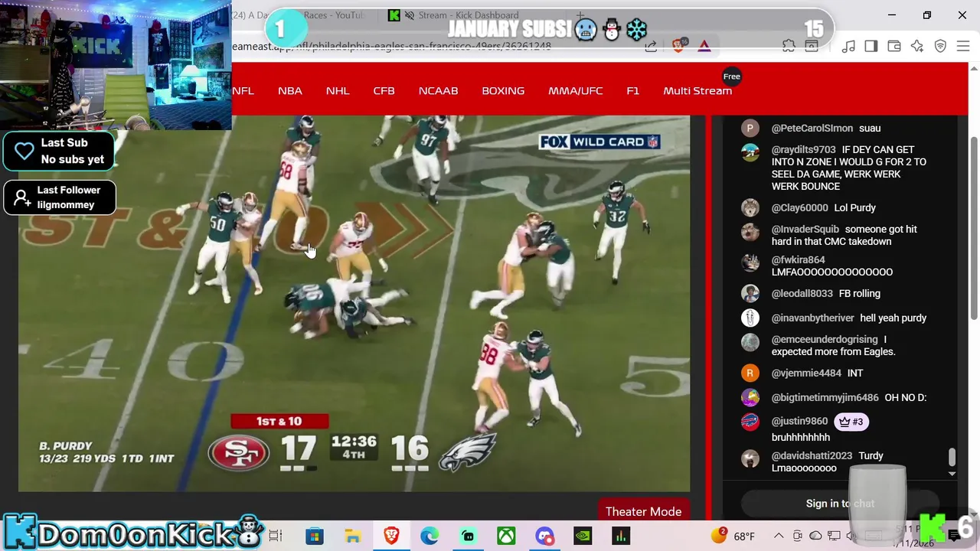Open the NCAAB category tab
This screenshot has width=980, height=551.
pyautogui.click(x=438, y=90)
